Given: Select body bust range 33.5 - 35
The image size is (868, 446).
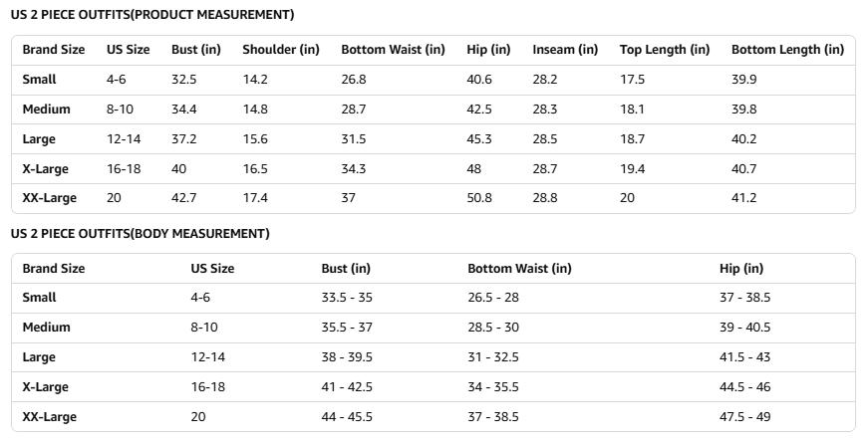Looking at the screenshot, I should click(345, 298).
